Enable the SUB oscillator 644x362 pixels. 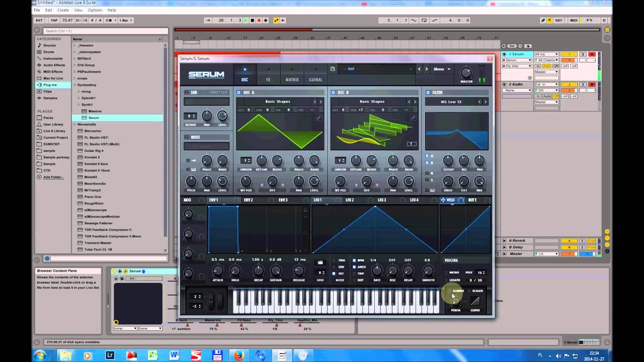point(187,93)
